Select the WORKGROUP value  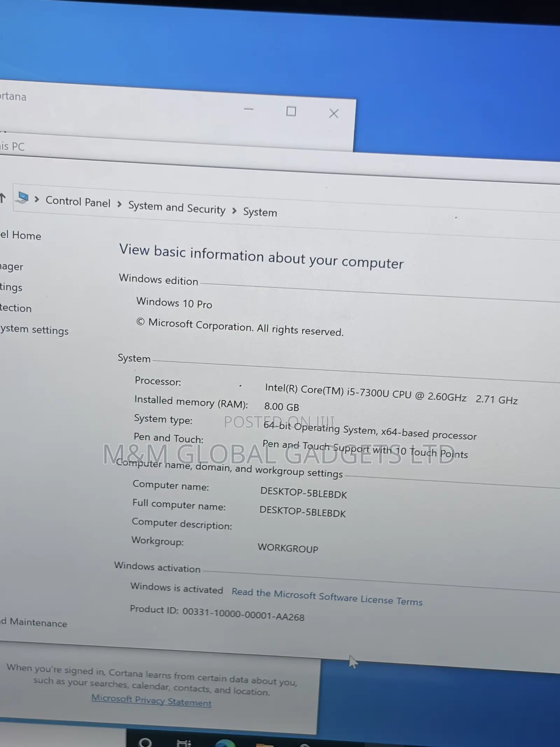(x=288, y=548)
